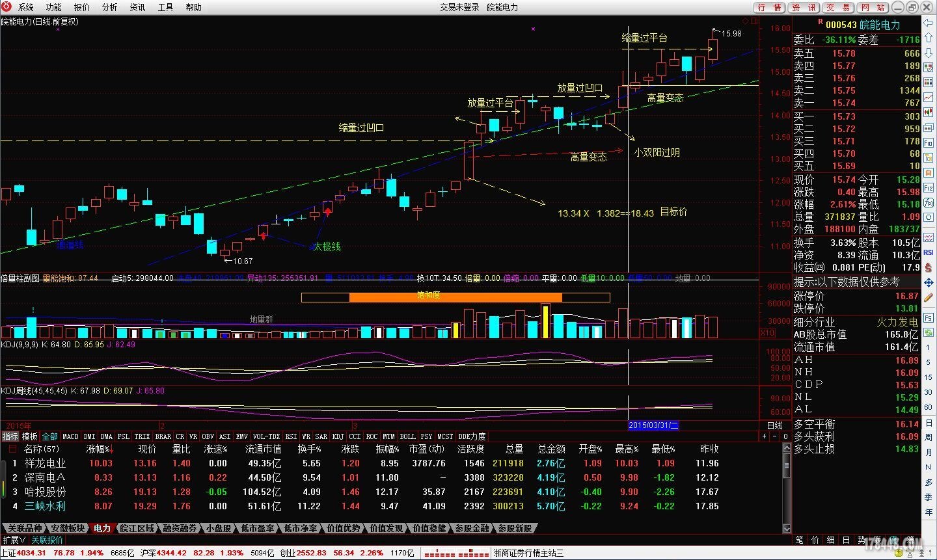Select the 30-minute period

929,392
